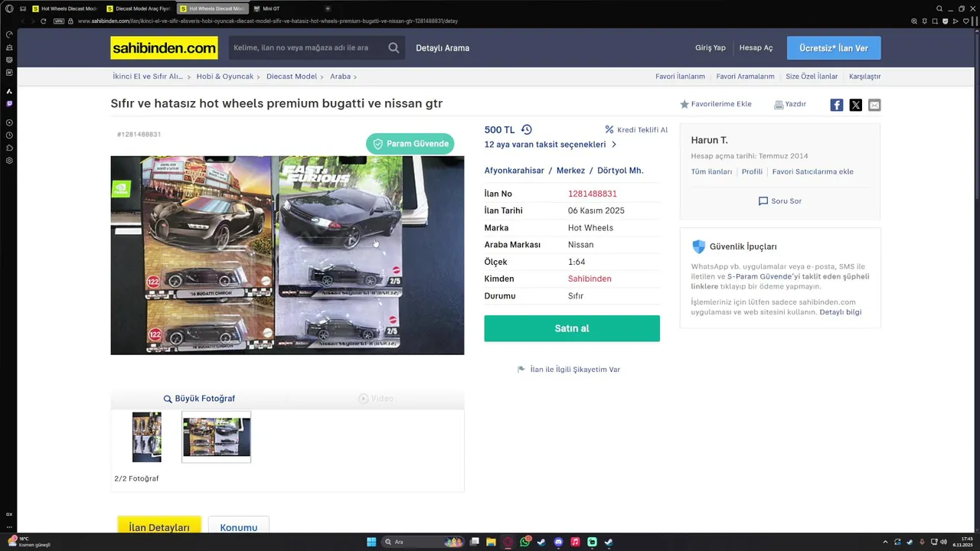Open Windows Start menu

(x=371, y=542)
